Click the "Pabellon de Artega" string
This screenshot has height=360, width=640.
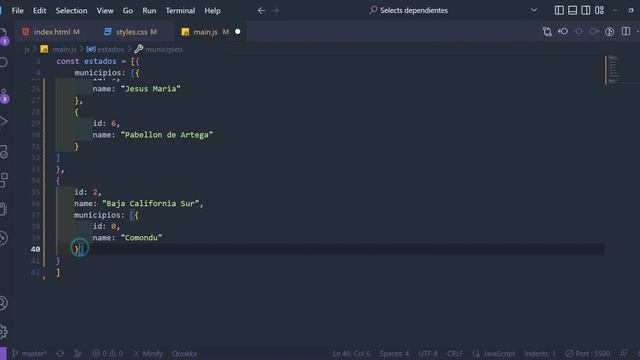tap(167, 135)
